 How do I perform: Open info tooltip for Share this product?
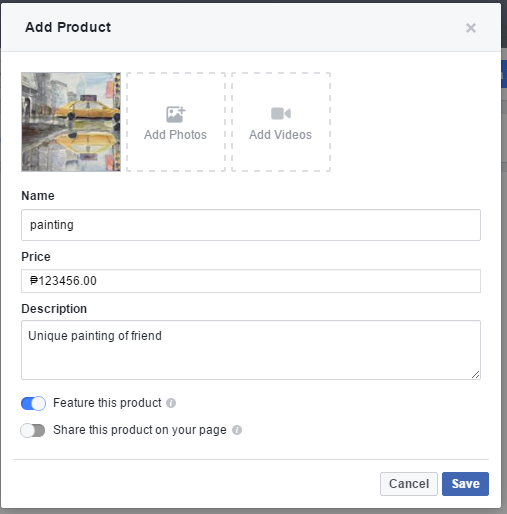(237, 430)
